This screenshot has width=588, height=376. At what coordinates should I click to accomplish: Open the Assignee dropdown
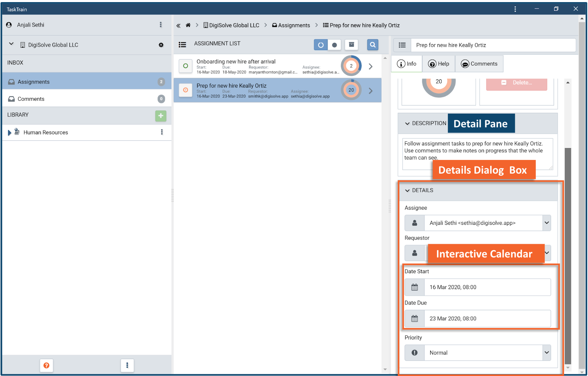[x=546, y=223]
